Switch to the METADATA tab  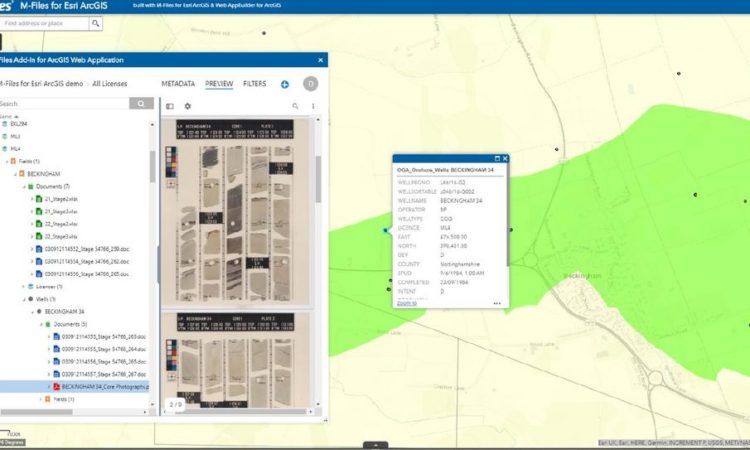coord(178,84)
